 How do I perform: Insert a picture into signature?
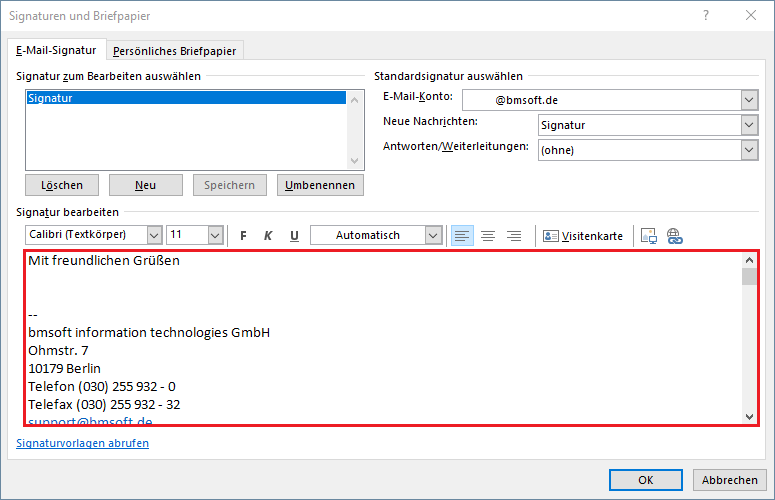pos(648,236)
